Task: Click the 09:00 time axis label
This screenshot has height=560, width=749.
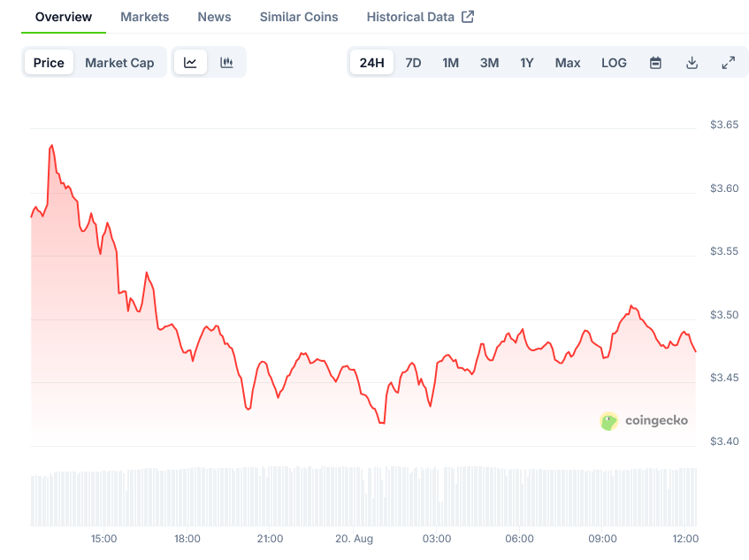Action: point(602,539)
